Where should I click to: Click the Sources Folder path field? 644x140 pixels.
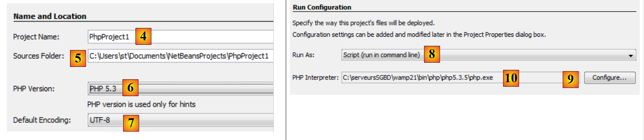179,56
